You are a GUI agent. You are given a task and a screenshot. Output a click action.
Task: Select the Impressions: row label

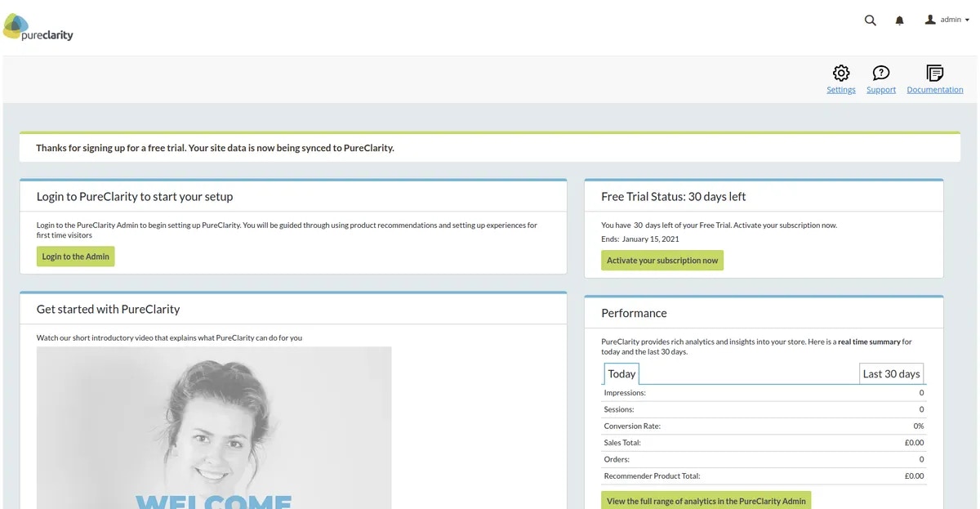pos(625,393)
